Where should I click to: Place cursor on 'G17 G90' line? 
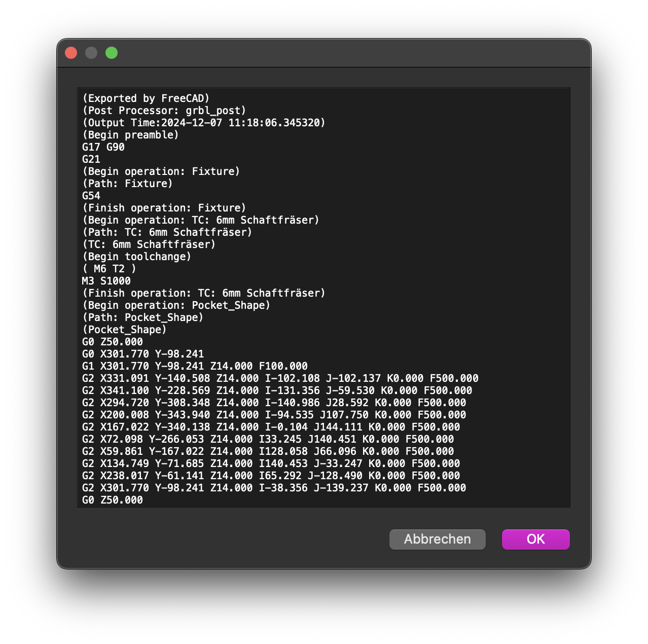click(x=103, y=147)
